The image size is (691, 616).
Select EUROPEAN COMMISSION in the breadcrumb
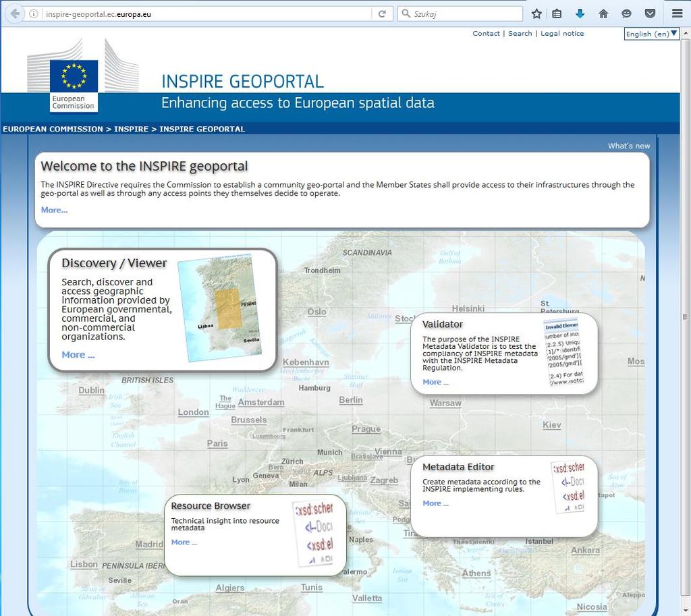(x=53, y=129)
